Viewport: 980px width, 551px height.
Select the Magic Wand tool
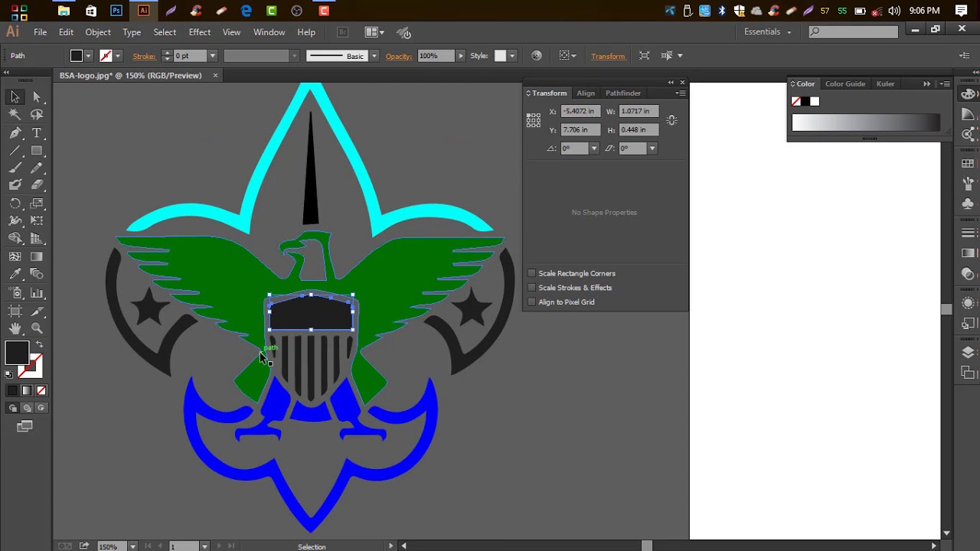pyautogui.click(x=15, y=115)
